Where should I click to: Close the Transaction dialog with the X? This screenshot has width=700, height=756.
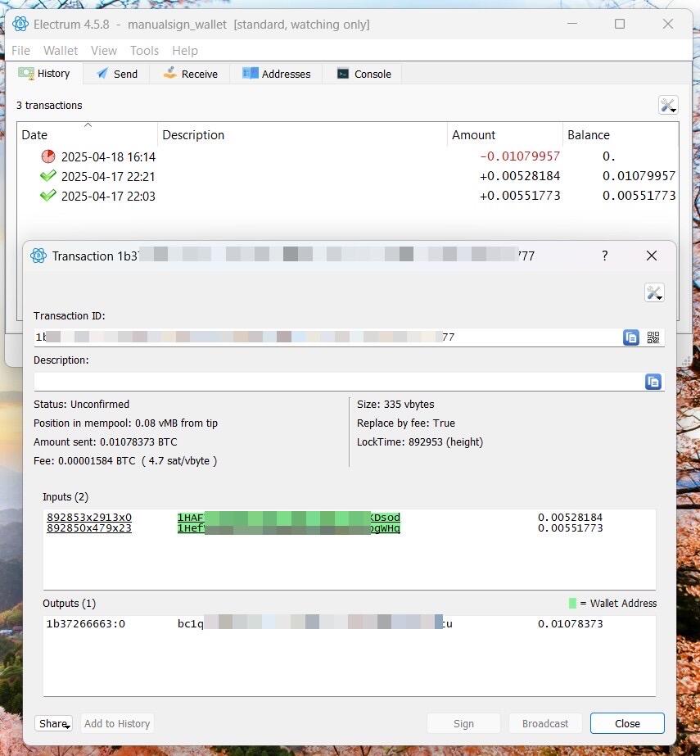(652, 256)
